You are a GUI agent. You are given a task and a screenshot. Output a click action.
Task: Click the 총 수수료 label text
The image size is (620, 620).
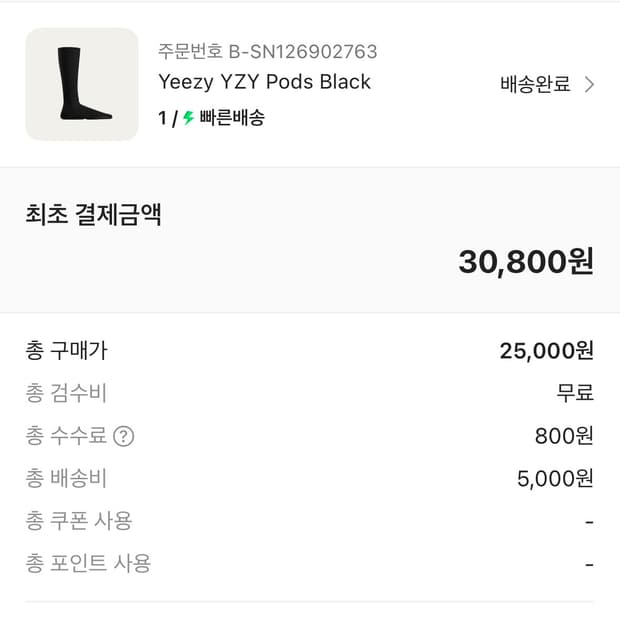coord(66,436)
